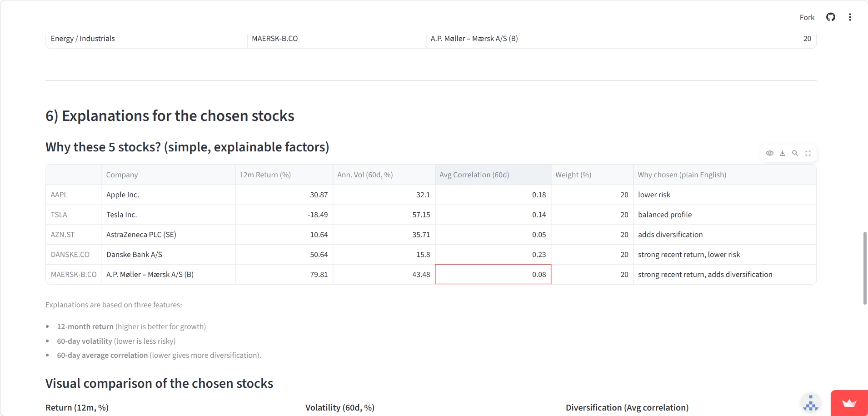This screenshot has width=868, height=416.
Task: Click the -18.49 return cell
Action: [x=284, y=215]
